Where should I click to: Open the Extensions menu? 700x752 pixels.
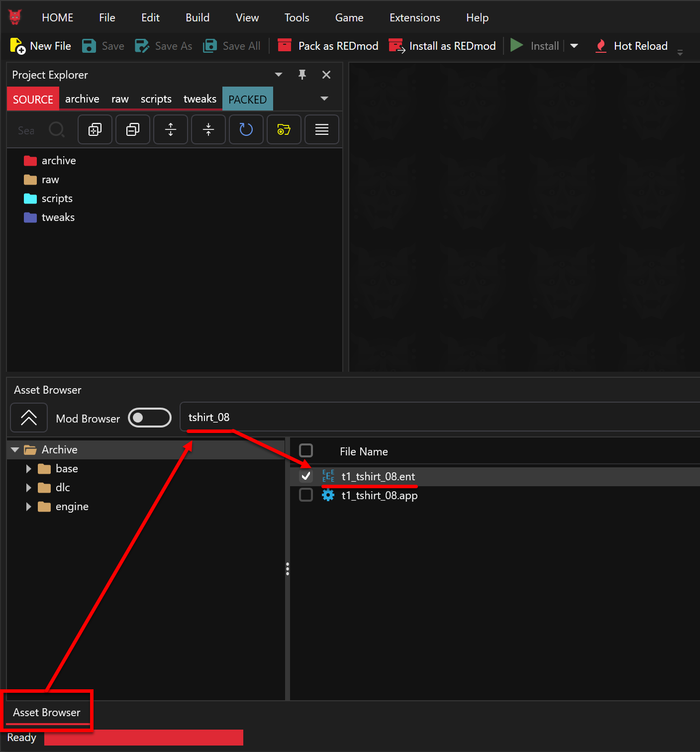[415, 17]
